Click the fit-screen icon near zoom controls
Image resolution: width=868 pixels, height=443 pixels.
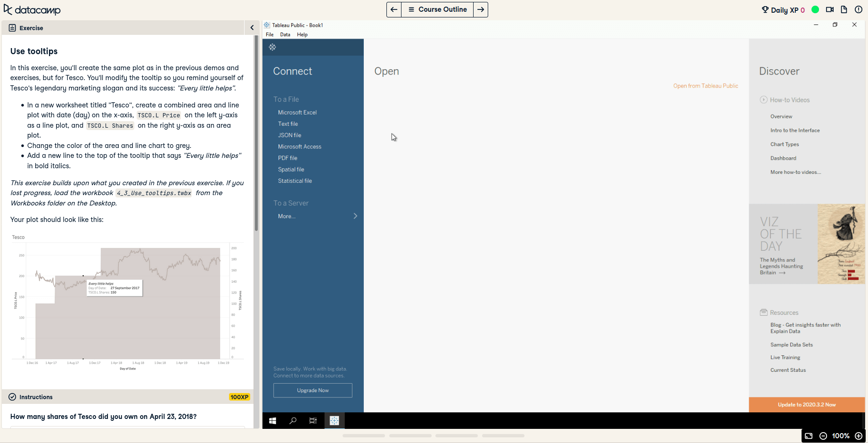(809, 436)
